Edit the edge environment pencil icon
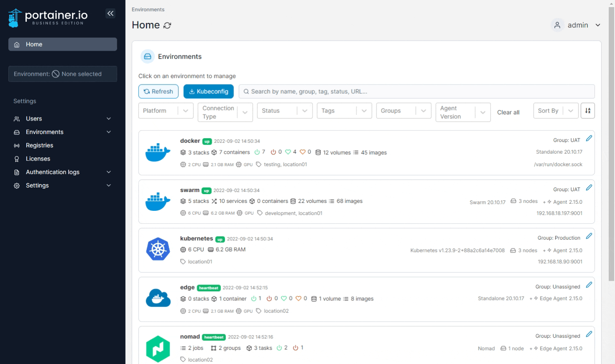 (x=589, y=285)
